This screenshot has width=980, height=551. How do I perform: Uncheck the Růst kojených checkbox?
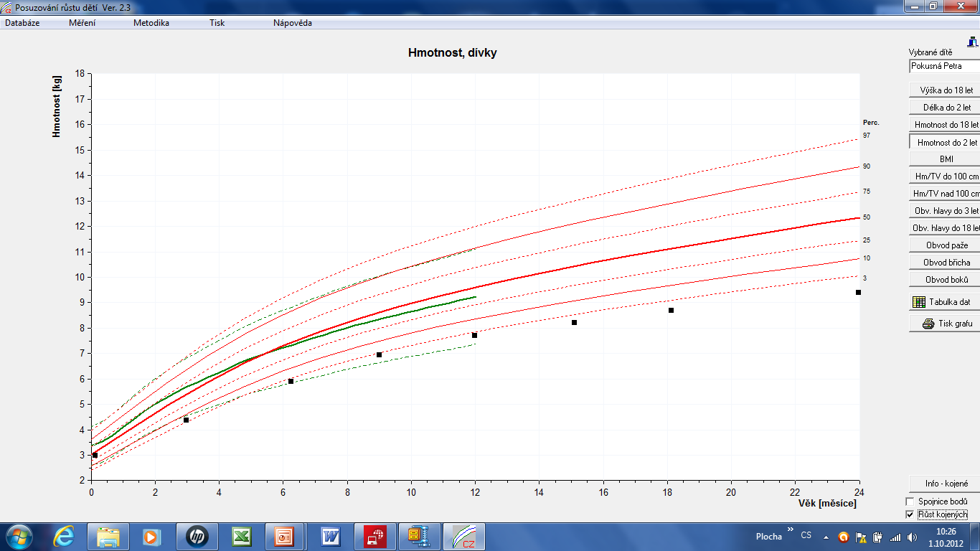[910, 514]
